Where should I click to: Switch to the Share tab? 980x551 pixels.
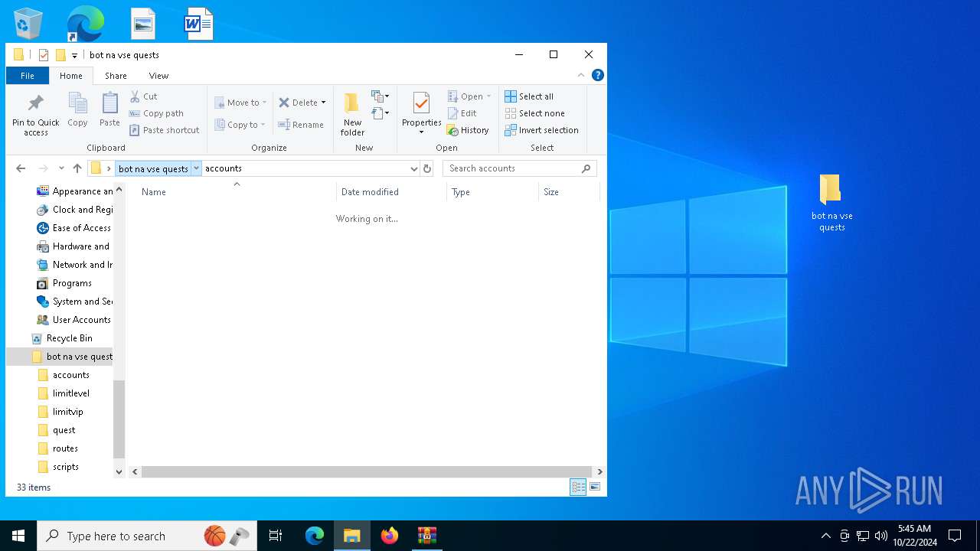116,76
